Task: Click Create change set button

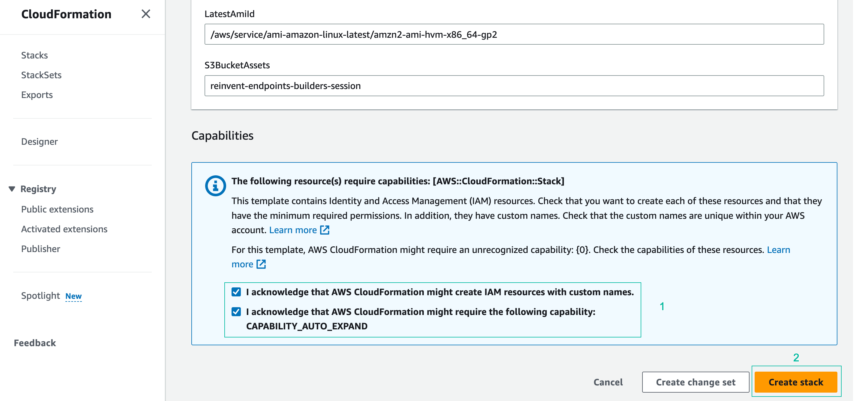Action: tap(696, 382)
